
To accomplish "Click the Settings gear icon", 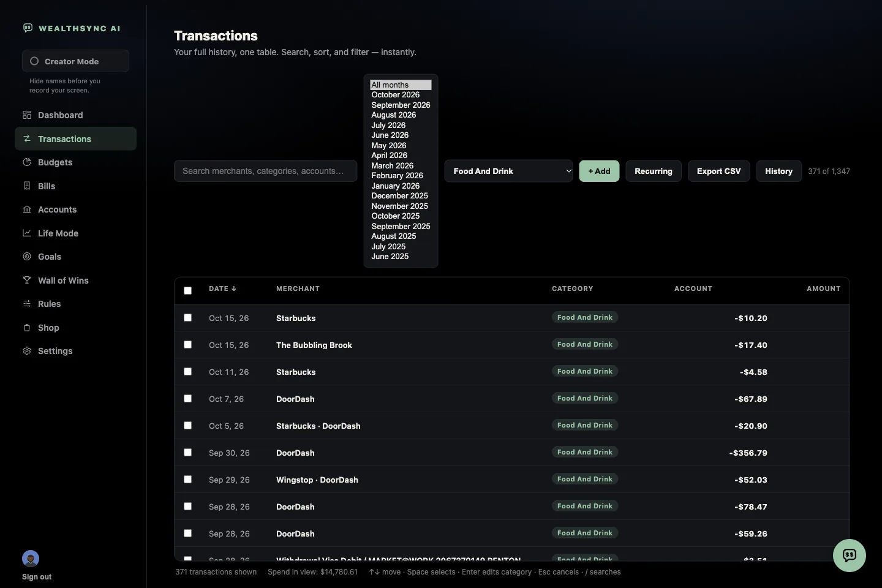I will (27, 350).
